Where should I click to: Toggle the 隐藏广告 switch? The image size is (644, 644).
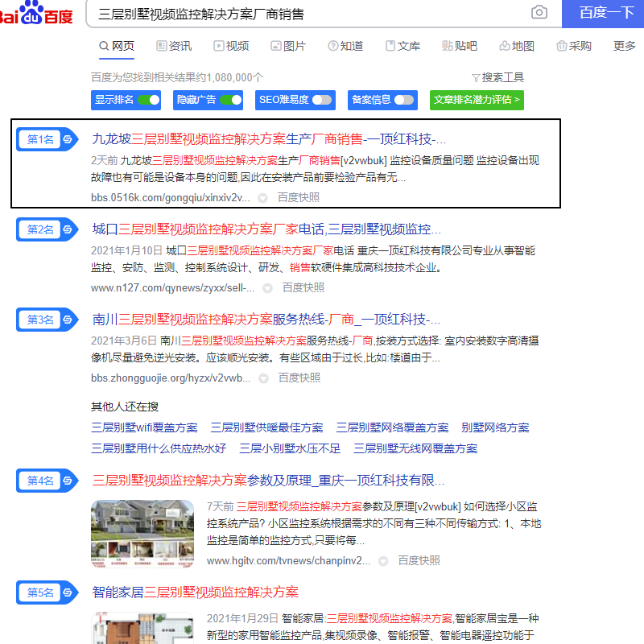(x=230, y=100)
